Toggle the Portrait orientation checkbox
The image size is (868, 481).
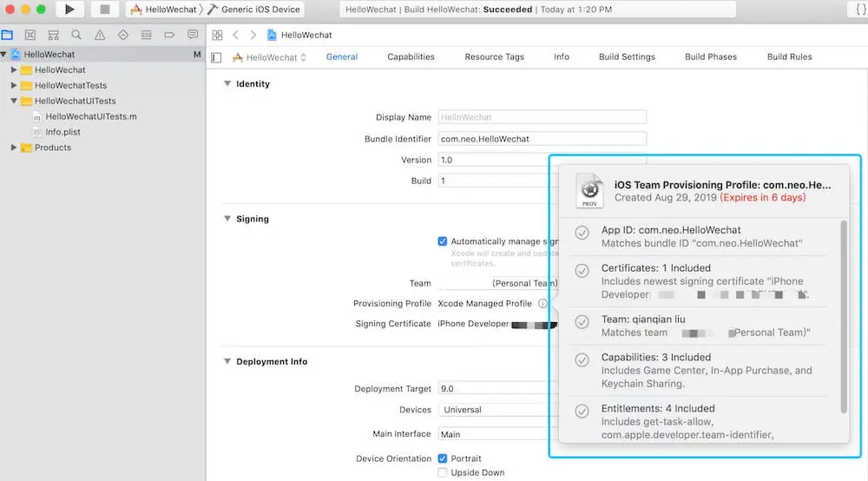(443, 458)
